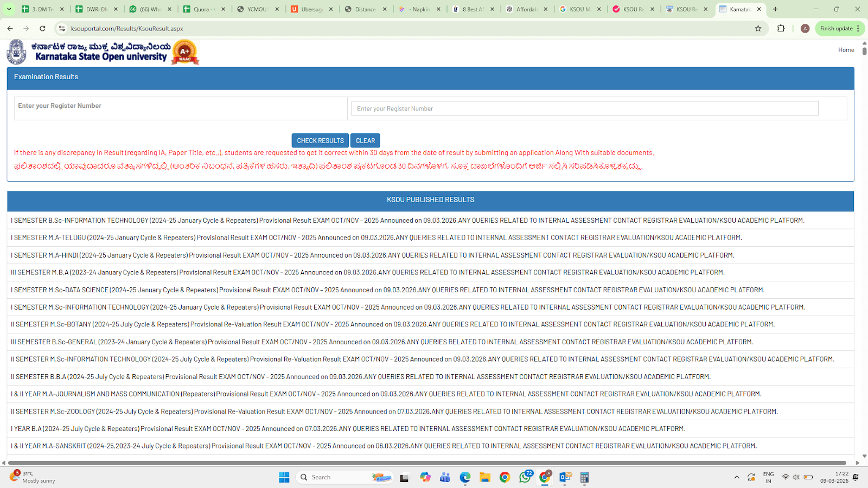Open the Finish update menu
The height and width of the screenshot is (488, 868).
coord(840,29)
